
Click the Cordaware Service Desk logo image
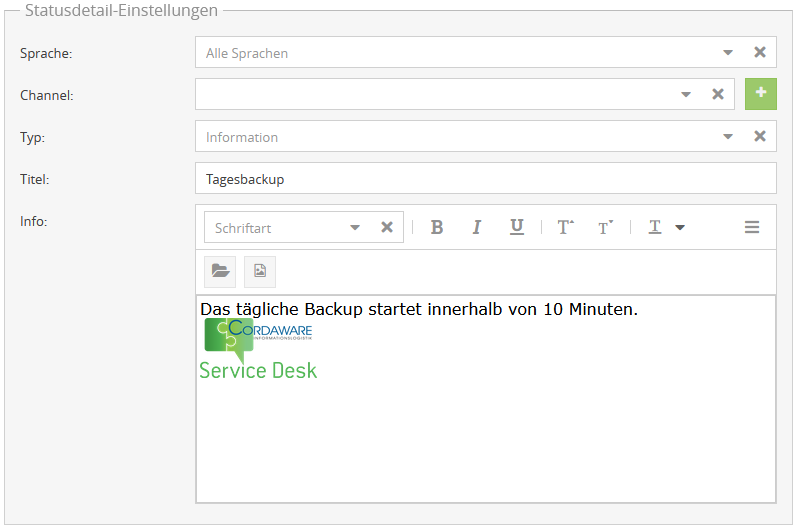(258, 350)
